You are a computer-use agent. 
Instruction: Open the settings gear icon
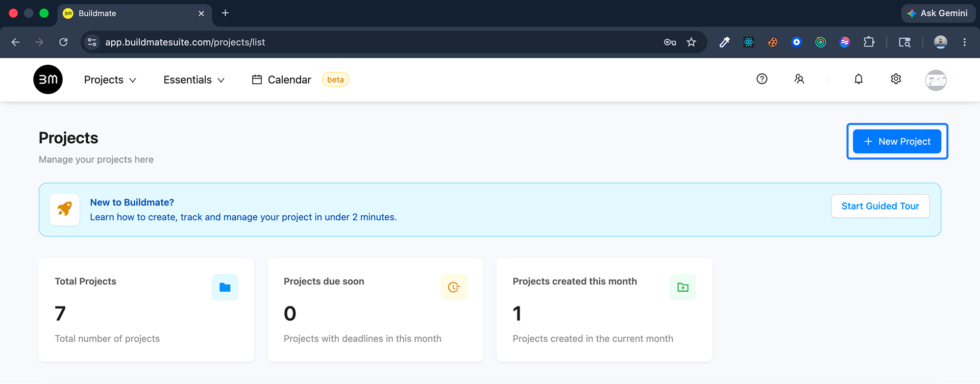896,79
